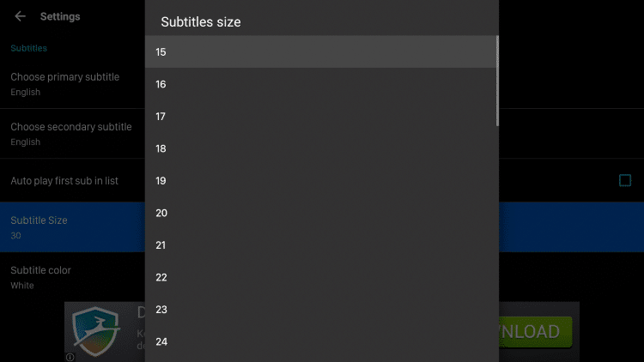Toggle Auto play first sub checkbox

coord(625,180)
